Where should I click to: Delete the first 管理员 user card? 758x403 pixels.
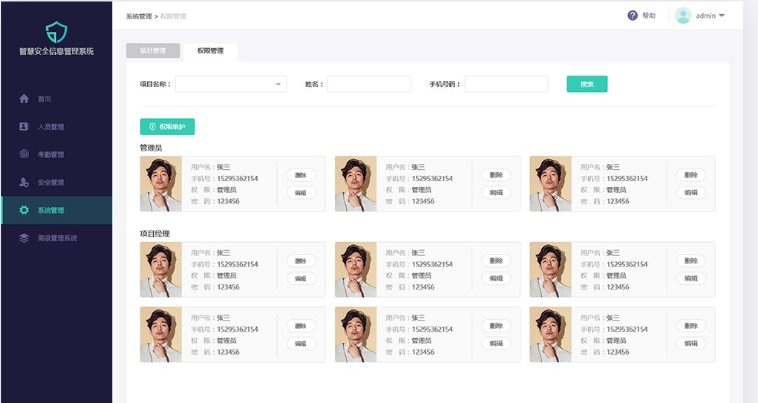tap(301, 175)
